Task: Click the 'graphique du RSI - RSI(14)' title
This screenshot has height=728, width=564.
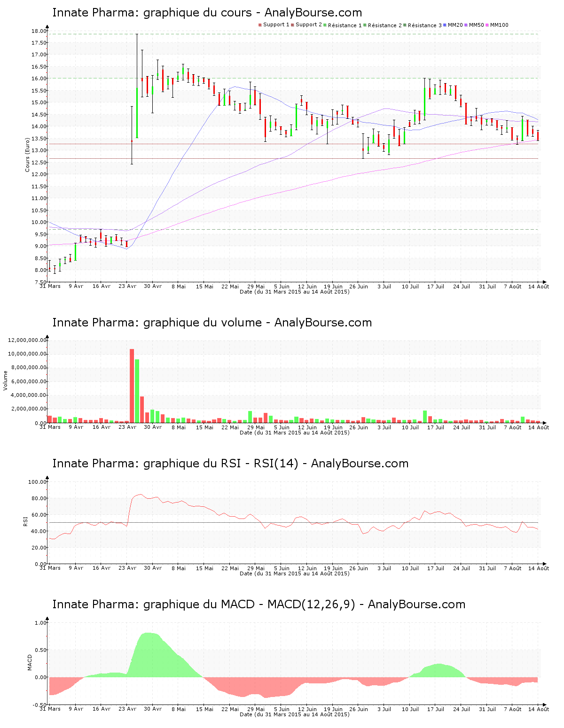Action: [230, 464]
